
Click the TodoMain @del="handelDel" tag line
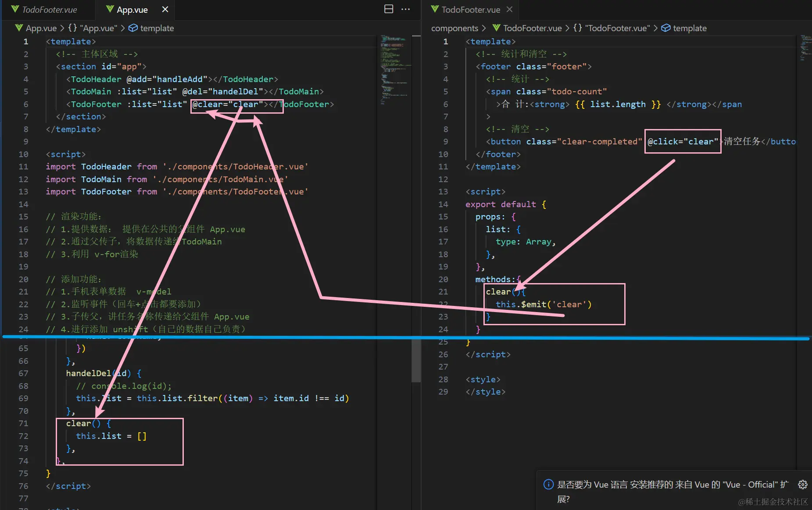coord(195,91)
